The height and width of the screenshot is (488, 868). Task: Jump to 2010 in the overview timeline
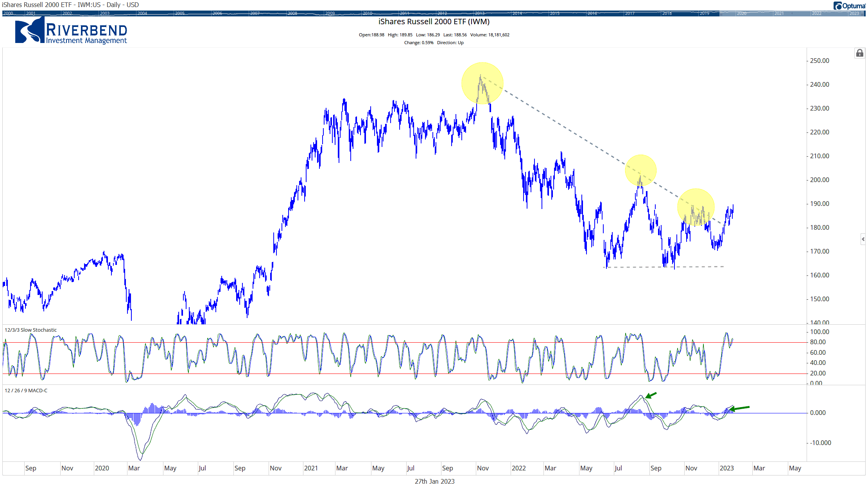[x=368, y=13]
